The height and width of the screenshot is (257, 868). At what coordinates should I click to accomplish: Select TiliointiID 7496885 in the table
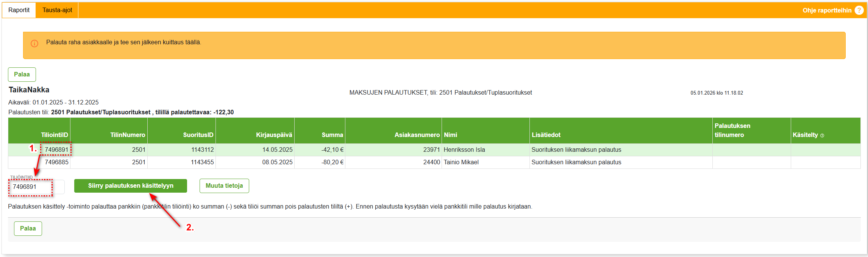(56, 162)
